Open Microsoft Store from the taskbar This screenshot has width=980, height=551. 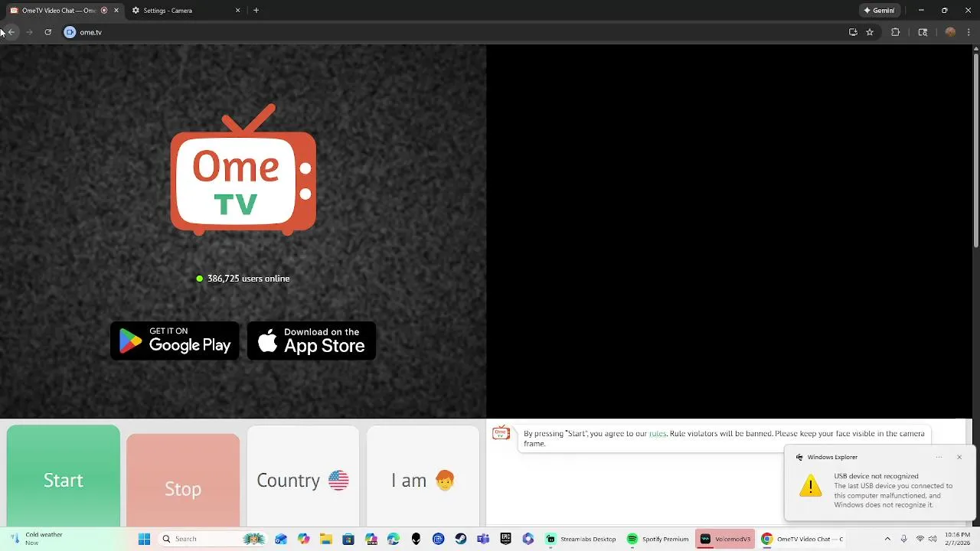348,539
